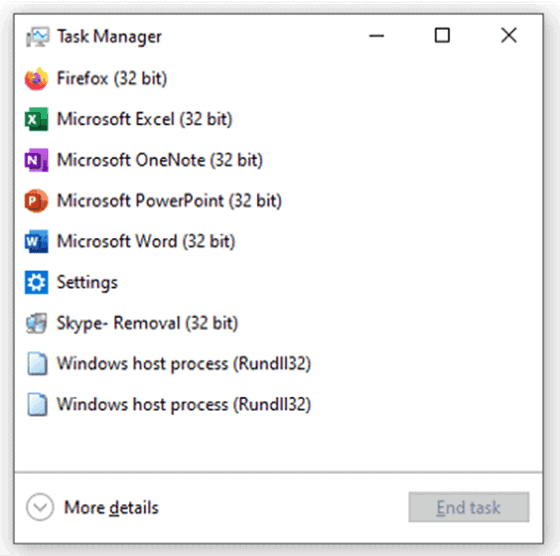560x556 pixels.
Task: Select the Firefox (32 bit) entry
Action: (279, 79)
